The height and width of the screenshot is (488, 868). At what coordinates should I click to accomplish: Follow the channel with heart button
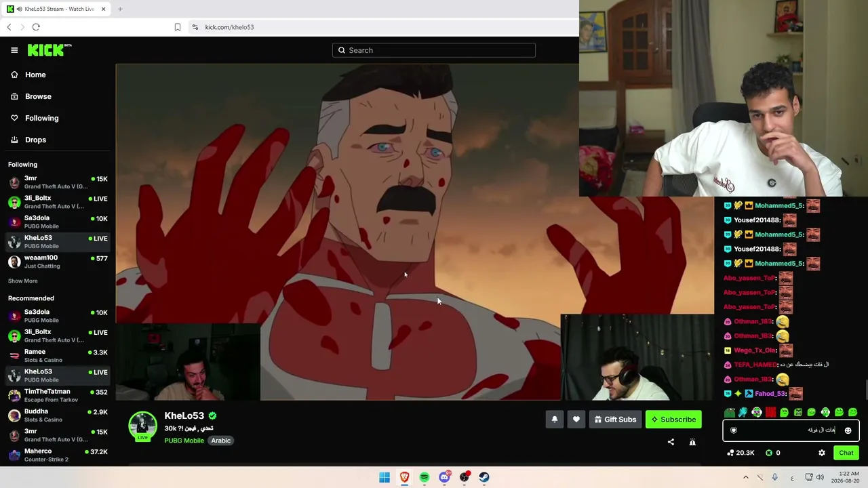(x=576, y=420)
